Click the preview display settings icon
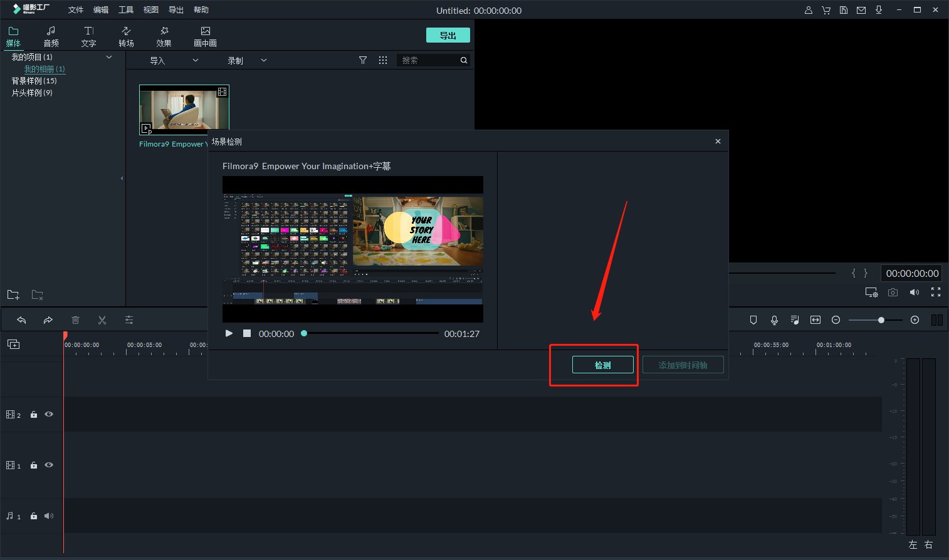Image resolution: width=949 pixels, height=560 pixels. point(871,293)
